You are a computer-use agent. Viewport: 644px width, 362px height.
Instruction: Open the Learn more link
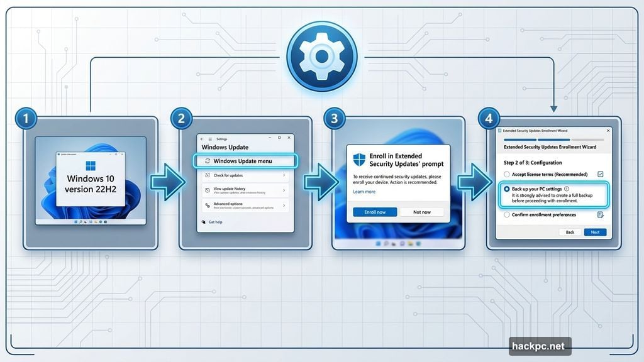click(364, 191)
